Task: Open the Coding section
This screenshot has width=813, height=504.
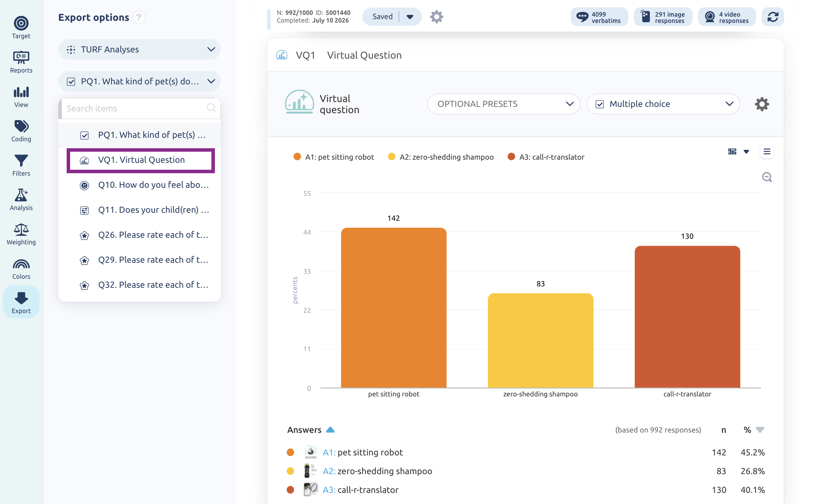Action: click(21, 131)
